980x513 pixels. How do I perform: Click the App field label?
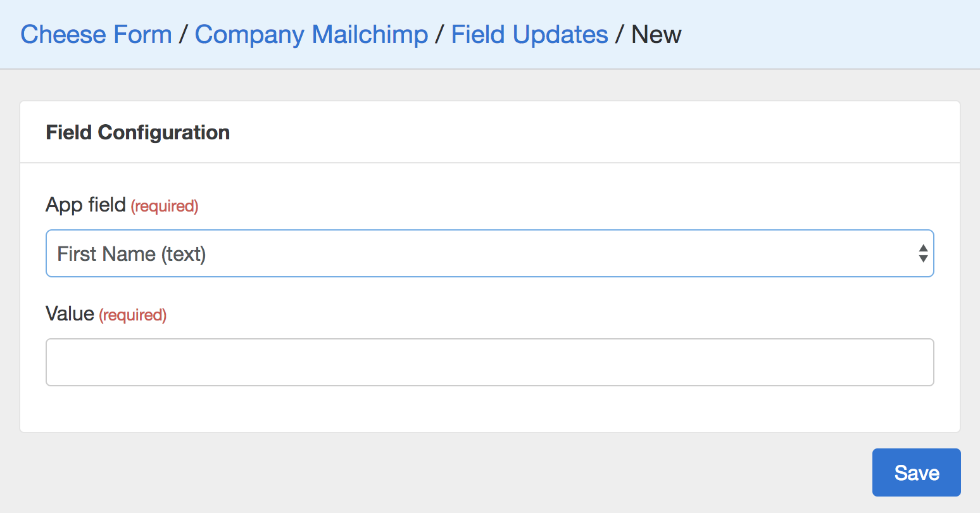click(85, 205)
